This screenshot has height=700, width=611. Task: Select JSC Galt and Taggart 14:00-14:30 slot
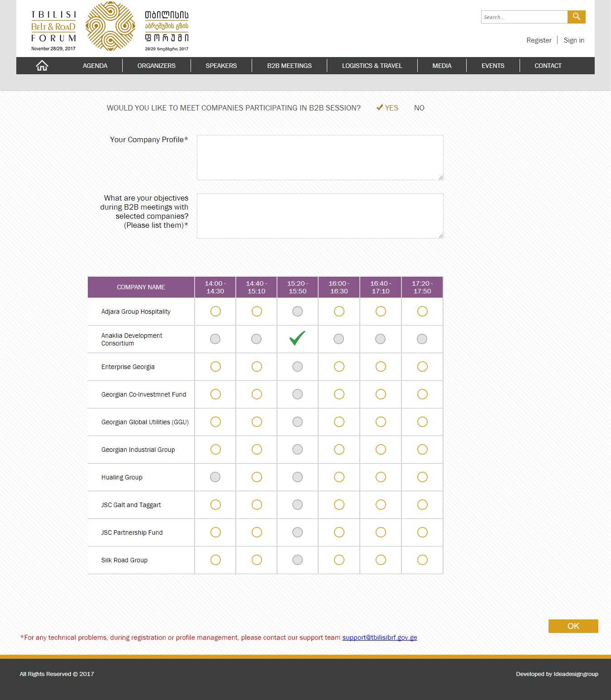click(x=215, y=504)
